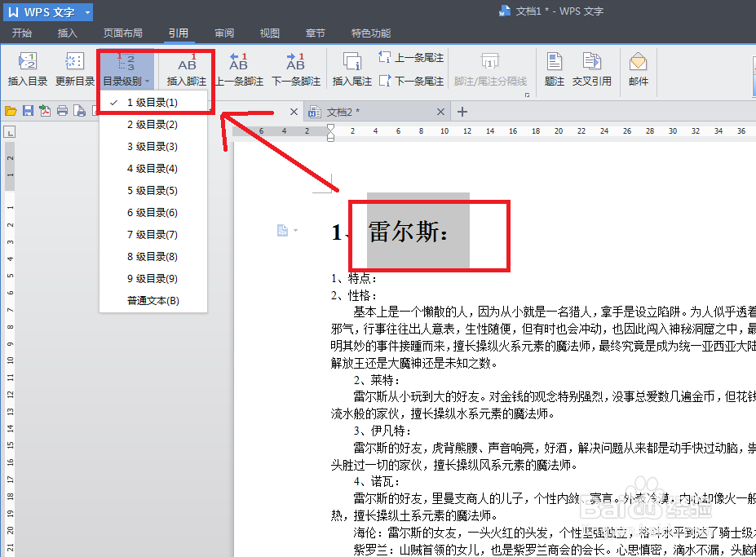Select the 插入目录 (Insert TOC) icon

[x=27, y=69]
